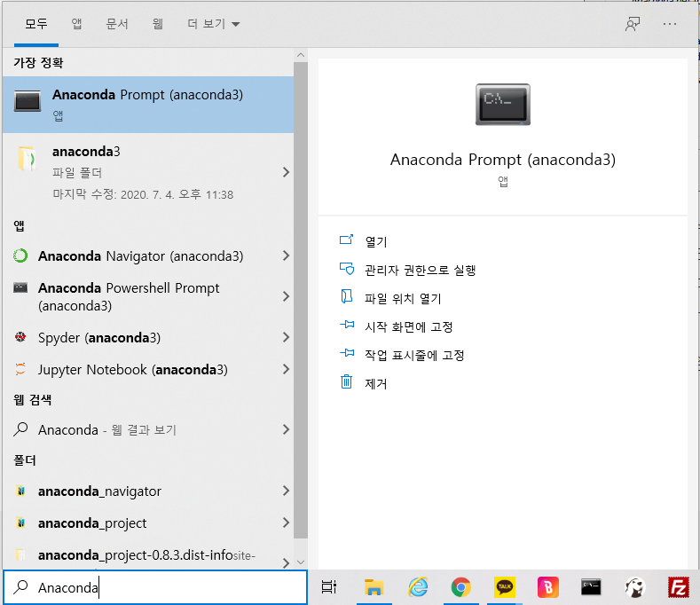700x605 pixels.
Task: Click anaconda_navigator folder icon
Action: coord(20,491)
